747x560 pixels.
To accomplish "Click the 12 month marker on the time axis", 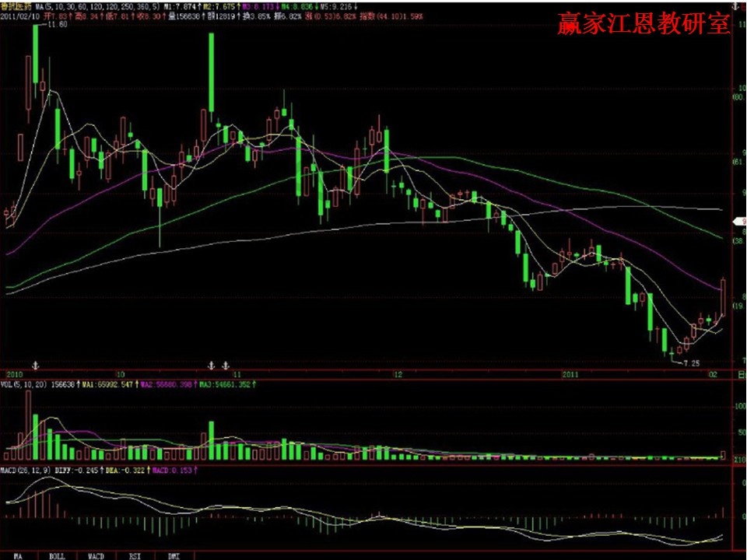I will (x=398, y=374).
